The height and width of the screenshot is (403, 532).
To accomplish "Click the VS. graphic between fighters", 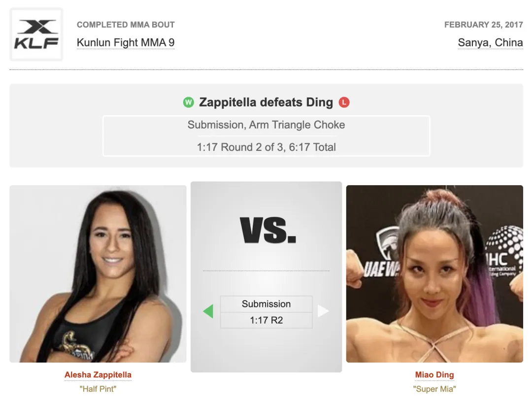I will [x=267, y=231].
